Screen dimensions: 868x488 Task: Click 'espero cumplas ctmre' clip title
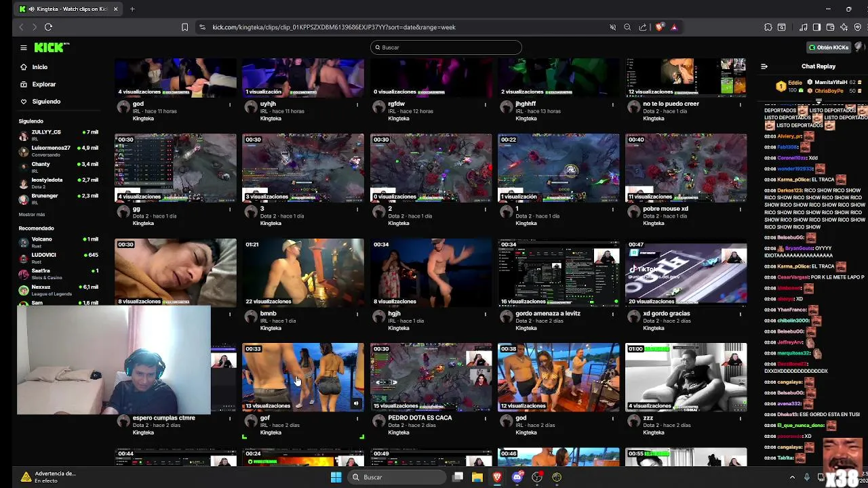pyautogui.click(x=163, y=418)
